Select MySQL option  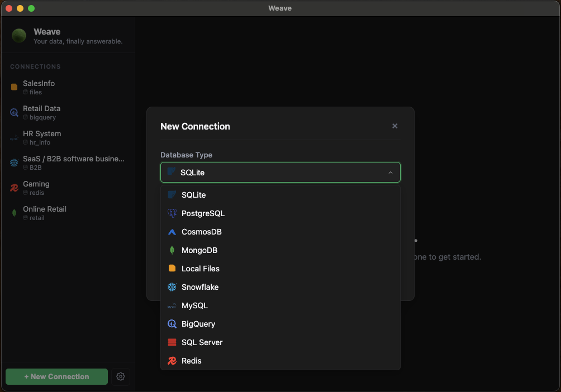(x=280, y=305)
